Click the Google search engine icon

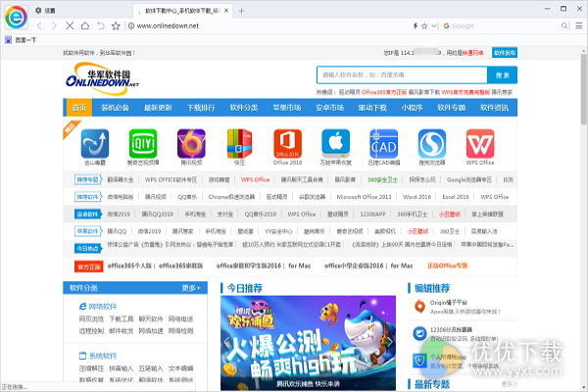coord(446,25)
